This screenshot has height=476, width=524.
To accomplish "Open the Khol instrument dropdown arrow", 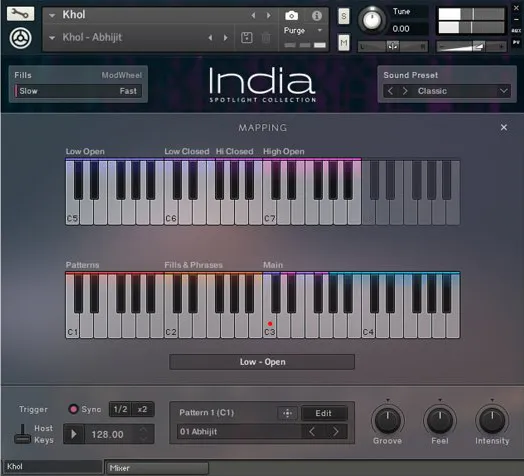I will coord(52,15).
